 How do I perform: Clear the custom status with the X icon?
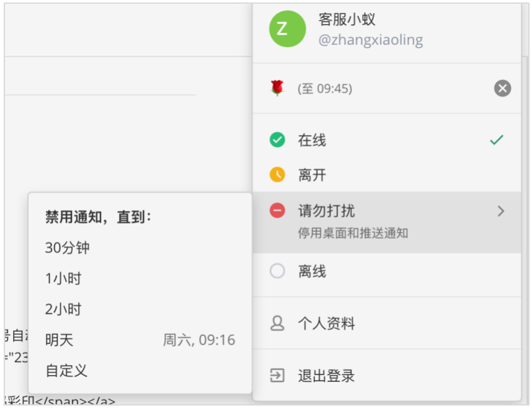coord(502,89)
